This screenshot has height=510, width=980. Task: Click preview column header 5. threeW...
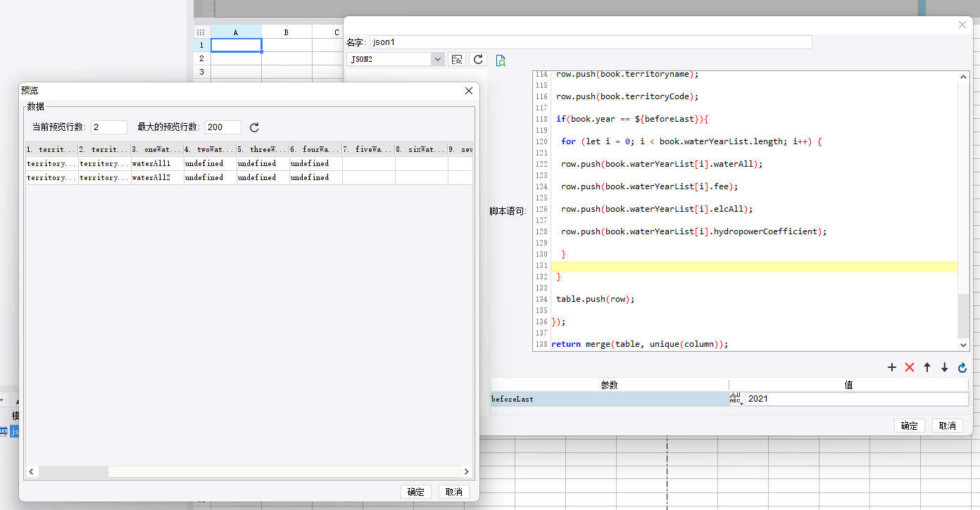coord(263,150)
